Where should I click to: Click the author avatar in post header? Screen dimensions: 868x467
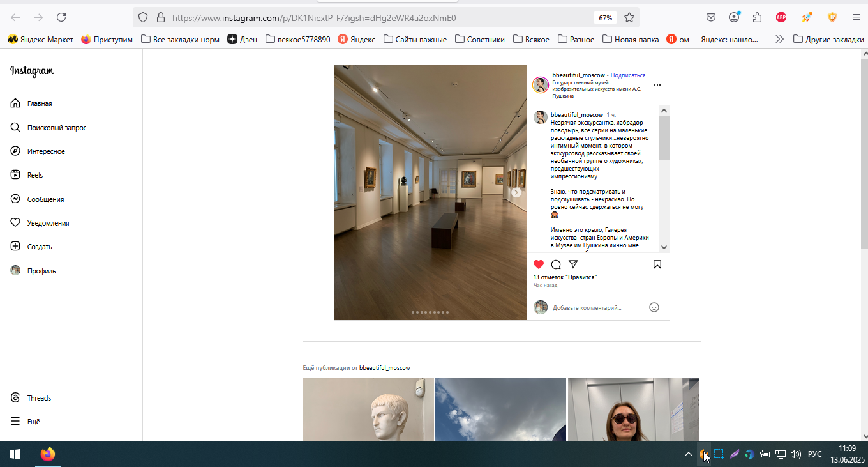(541, 85)
